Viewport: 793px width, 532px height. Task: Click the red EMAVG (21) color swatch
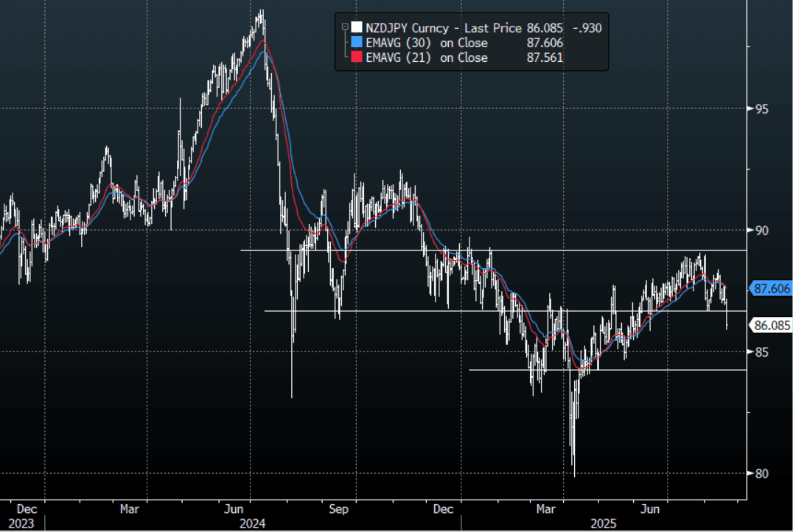click(357, 57)
